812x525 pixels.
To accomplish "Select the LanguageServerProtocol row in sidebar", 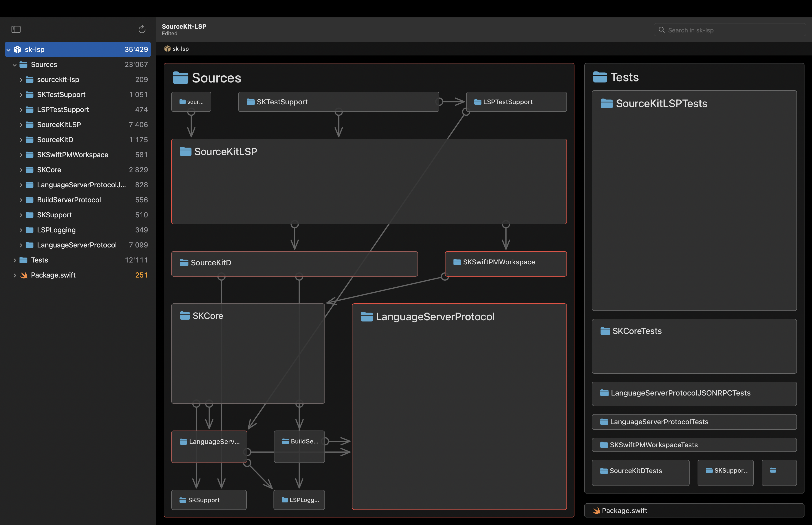I will [x=78, y=245].
